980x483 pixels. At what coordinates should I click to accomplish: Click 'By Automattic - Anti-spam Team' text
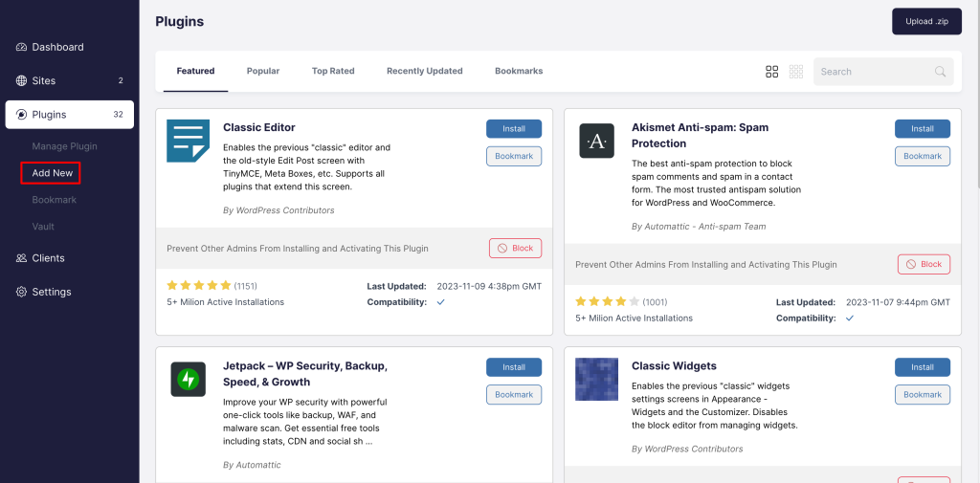pos(698,226)
